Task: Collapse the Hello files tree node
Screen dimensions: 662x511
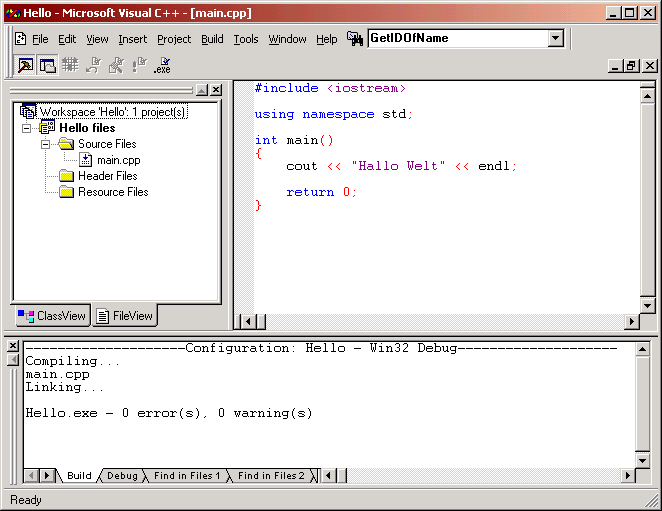Action: pyautogui.click(x=26, y=128)
